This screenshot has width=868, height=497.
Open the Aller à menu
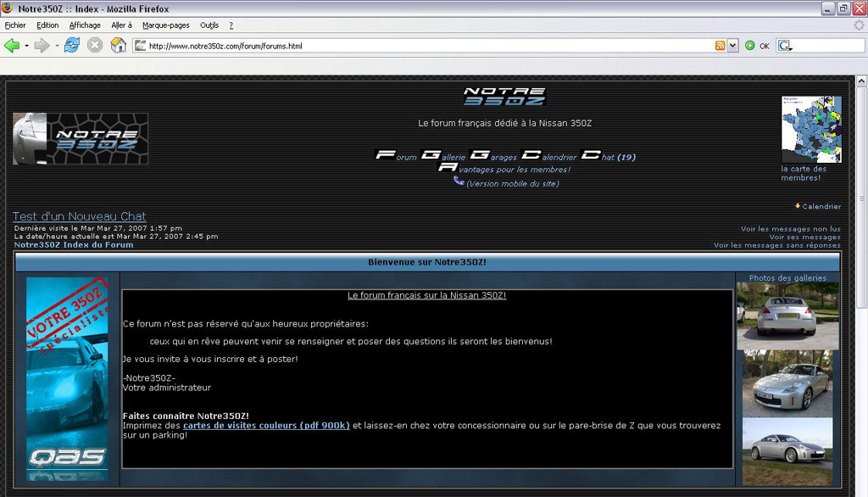(122, 25)
